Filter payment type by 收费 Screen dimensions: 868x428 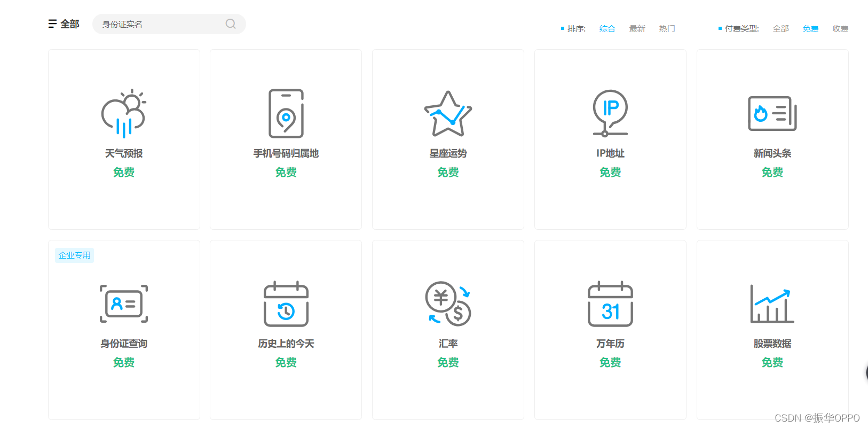click(841, 29)
